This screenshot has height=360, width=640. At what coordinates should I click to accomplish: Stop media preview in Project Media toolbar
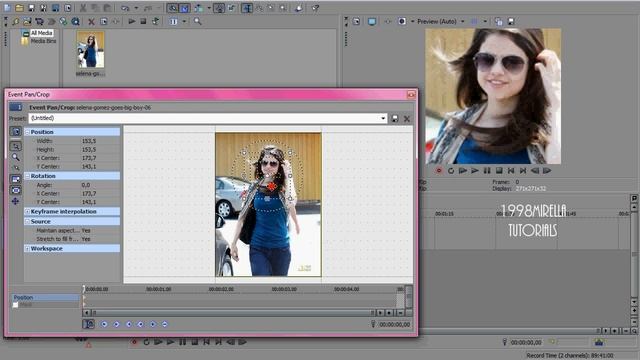[143, 21]
